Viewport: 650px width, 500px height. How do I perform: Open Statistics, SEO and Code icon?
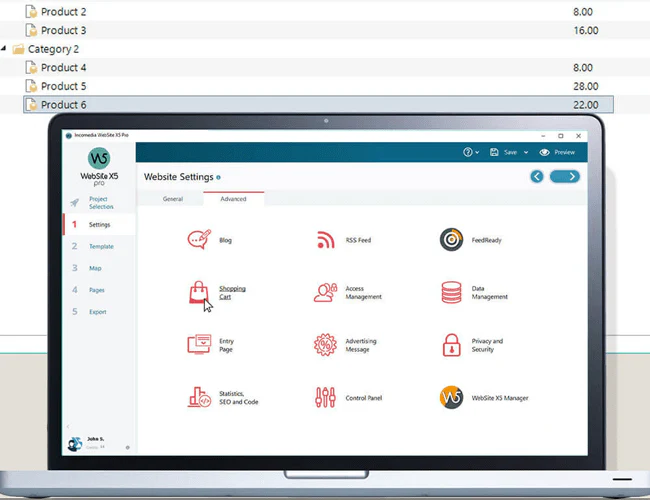pyautogui.click(x=199, y=397)
